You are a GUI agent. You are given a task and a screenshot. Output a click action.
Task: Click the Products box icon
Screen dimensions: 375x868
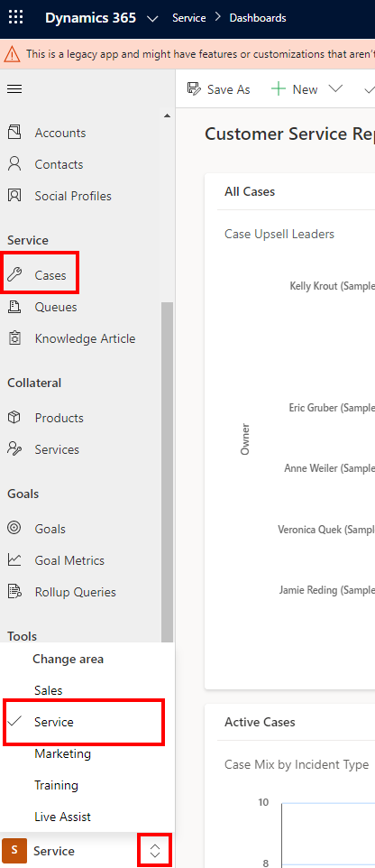point(14,418)
